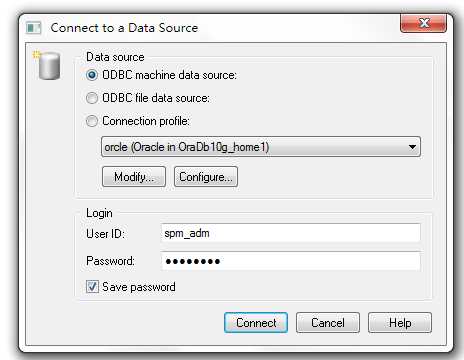Cancel the data source connection
Image resolution: width=464 pixels, height=360 pixels.
coord(328,323)
